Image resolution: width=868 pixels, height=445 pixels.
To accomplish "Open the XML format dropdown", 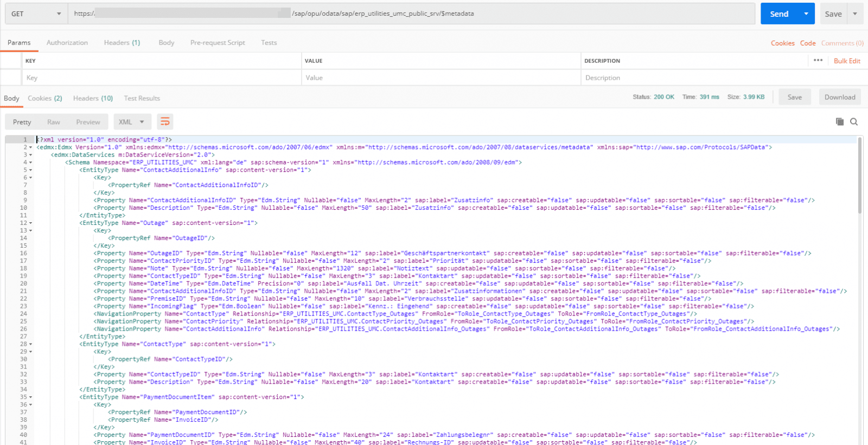I will pyautogui.click(x=132, y=122).
